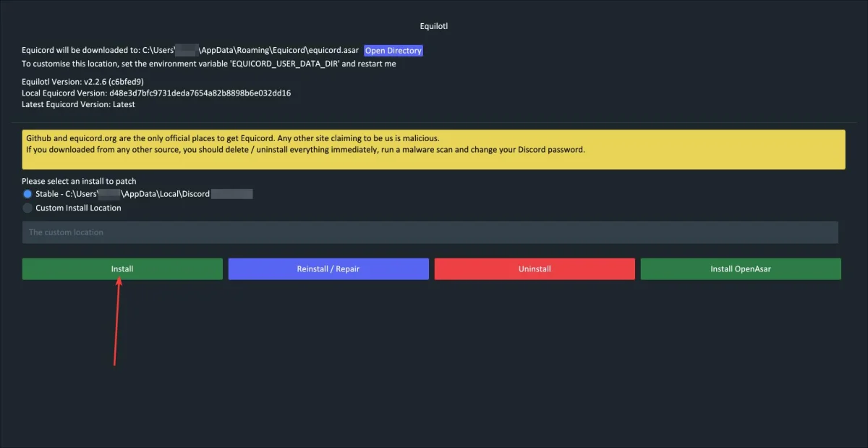Click the Local Equicord Version hash line

(156, 93)
